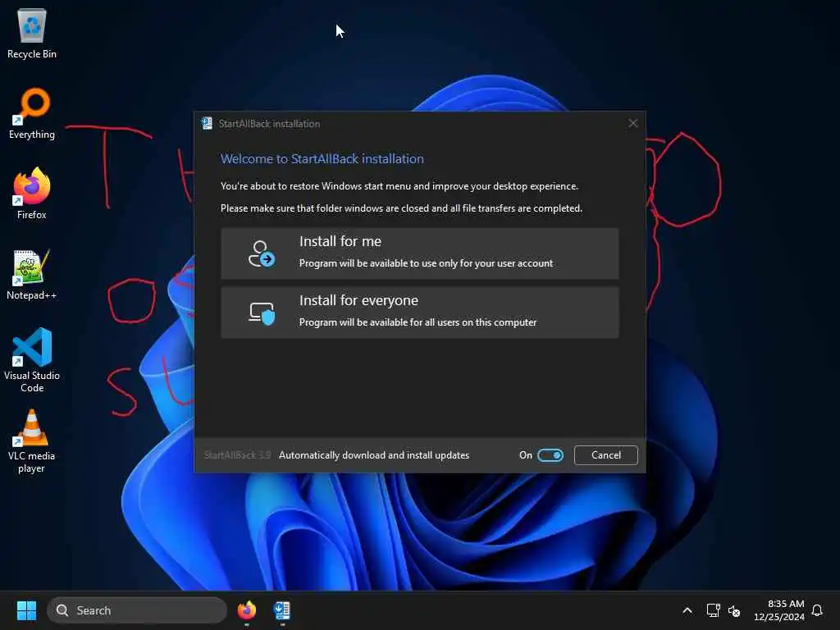Viewport: 840px width, 630px height.
Task: Open the Recycle Bin desktop icon
Action: (32, 33)
